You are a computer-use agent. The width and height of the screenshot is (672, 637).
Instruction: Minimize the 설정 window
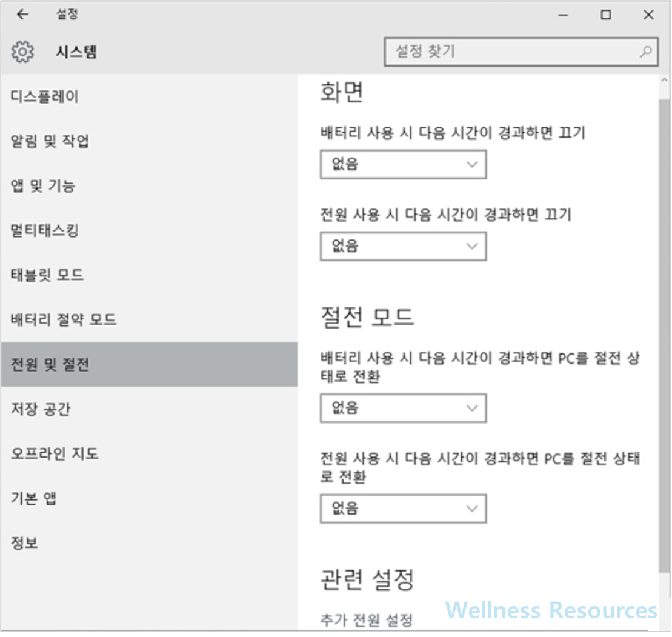(x=563, y=15)
